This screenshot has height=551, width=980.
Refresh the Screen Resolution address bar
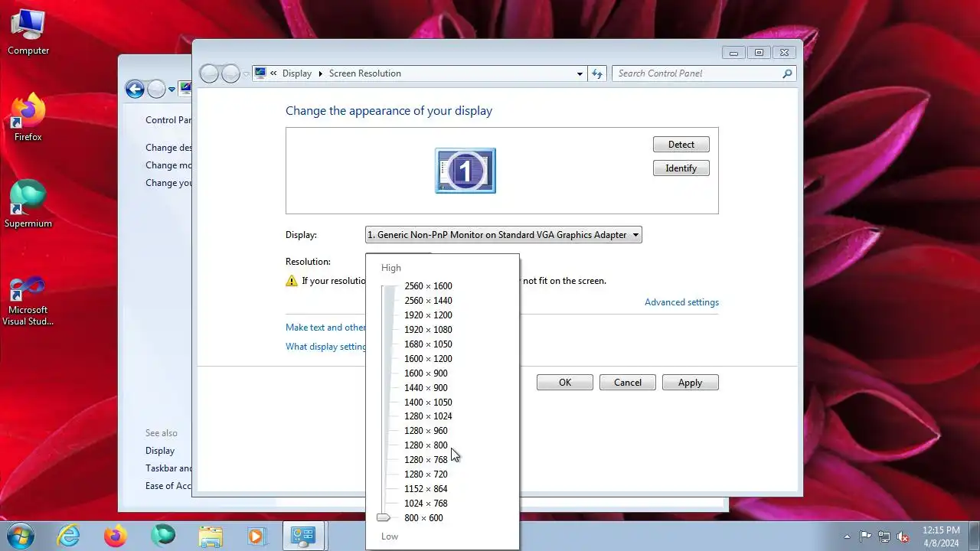pos(598,73)
